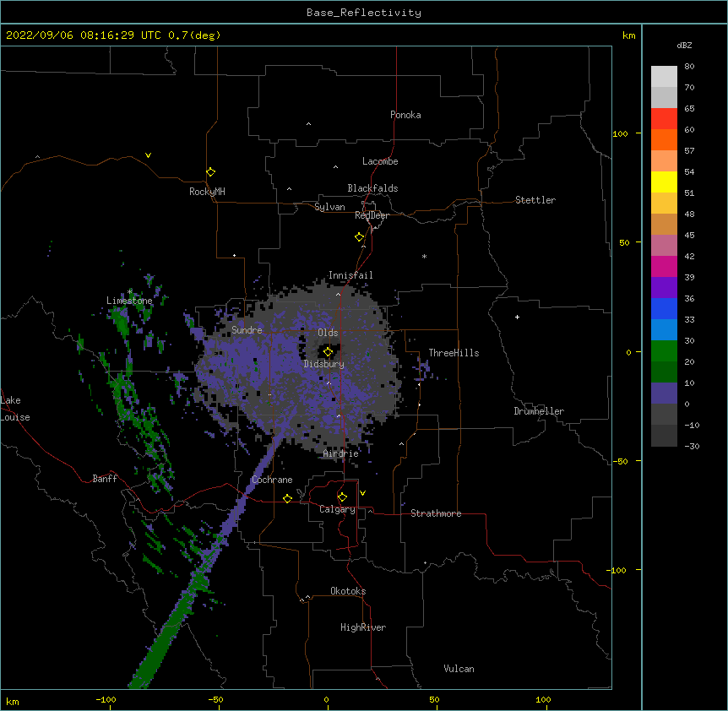Click the Airdrie city label
The image size is (728, 711).
pos(341,453)
